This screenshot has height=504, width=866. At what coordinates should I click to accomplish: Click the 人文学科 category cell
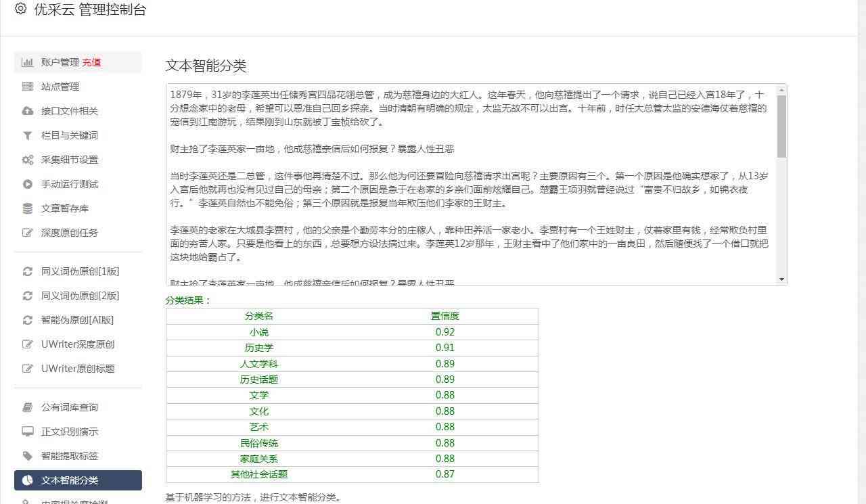[259, 364]
